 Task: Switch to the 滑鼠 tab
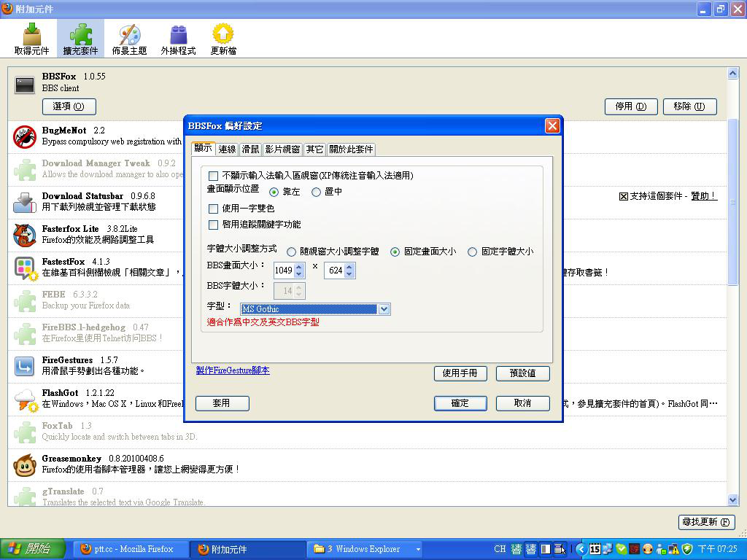(x=251, y=149)
